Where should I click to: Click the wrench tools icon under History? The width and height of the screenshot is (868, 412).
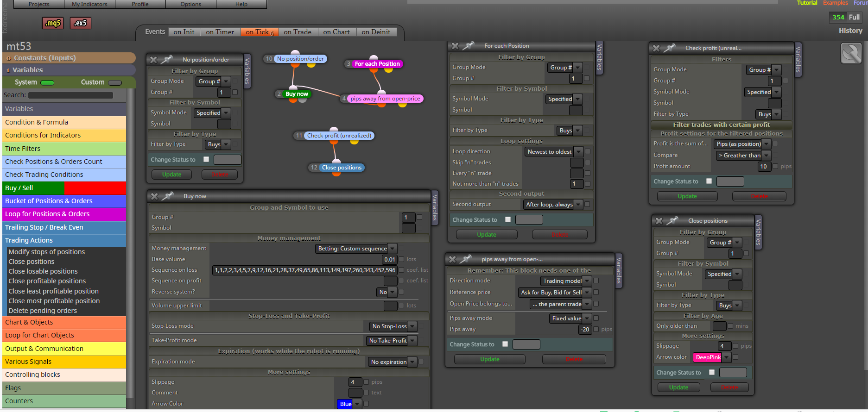(851, 53)
